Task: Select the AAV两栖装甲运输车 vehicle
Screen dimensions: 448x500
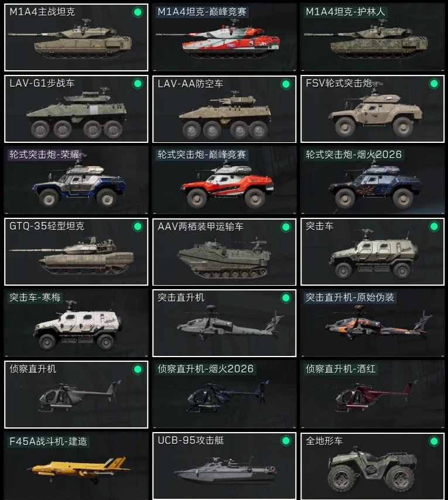Action: (x=224, y=252)
